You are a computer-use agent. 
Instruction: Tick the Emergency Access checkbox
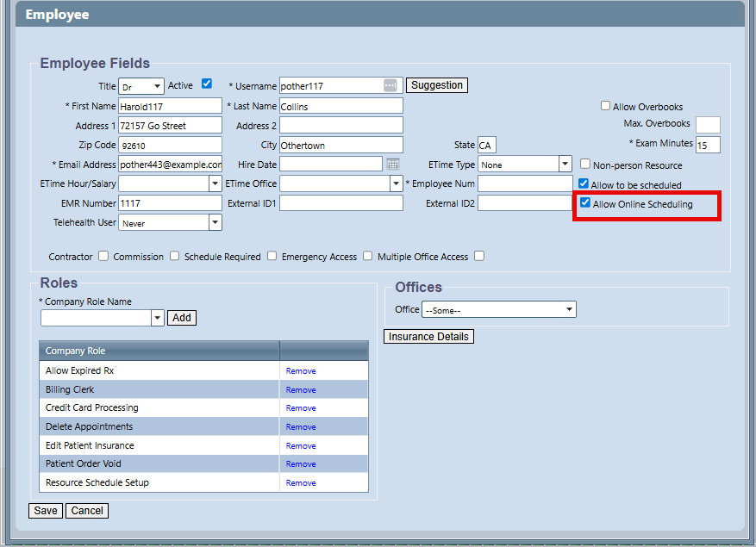coord(368,256)
